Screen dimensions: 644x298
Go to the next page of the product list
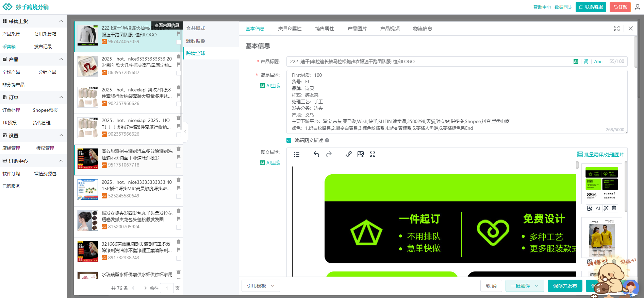coord(146,288)
